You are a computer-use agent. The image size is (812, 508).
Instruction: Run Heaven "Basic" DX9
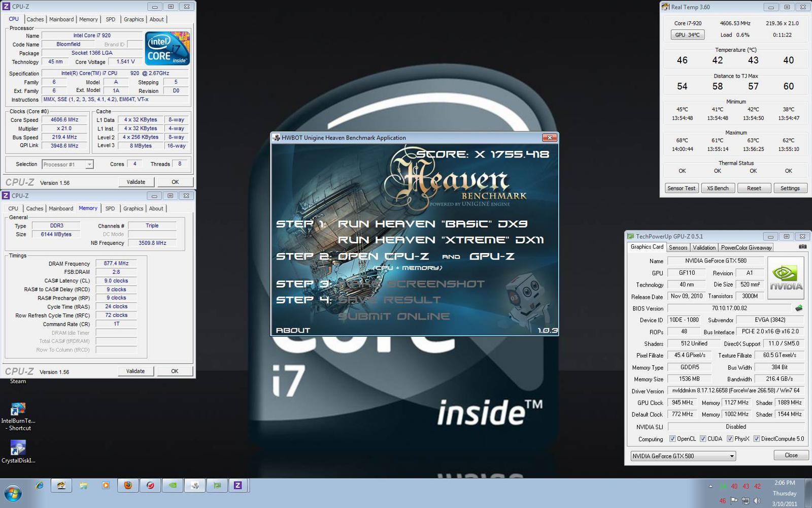(433, 224)
